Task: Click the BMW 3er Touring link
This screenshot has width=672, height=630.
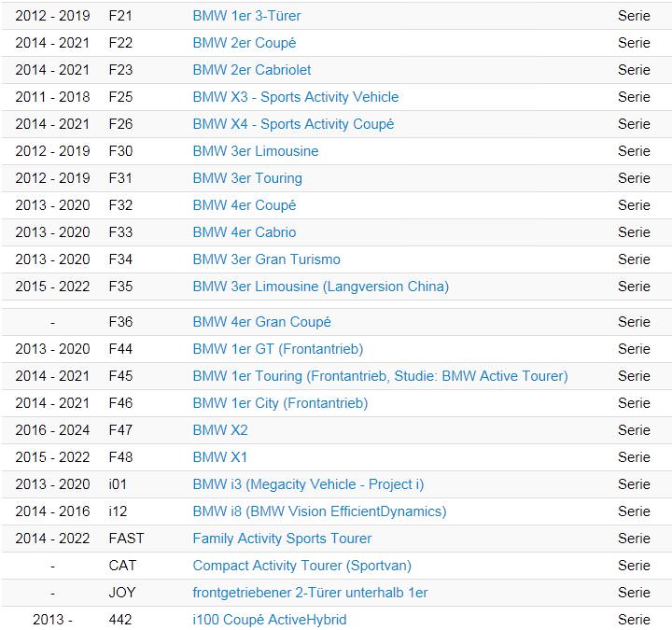Action: (247, 178)
